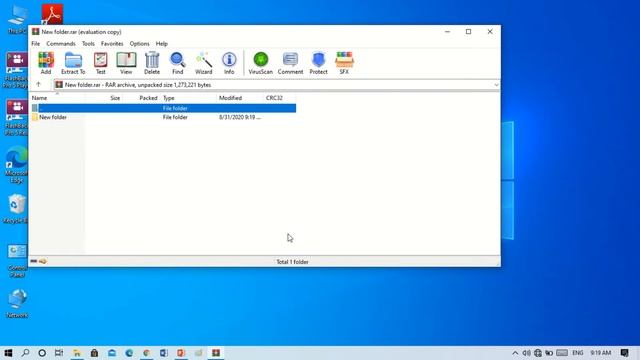
Task: Click the Delete trash can icon
Action: click(152, 63)
